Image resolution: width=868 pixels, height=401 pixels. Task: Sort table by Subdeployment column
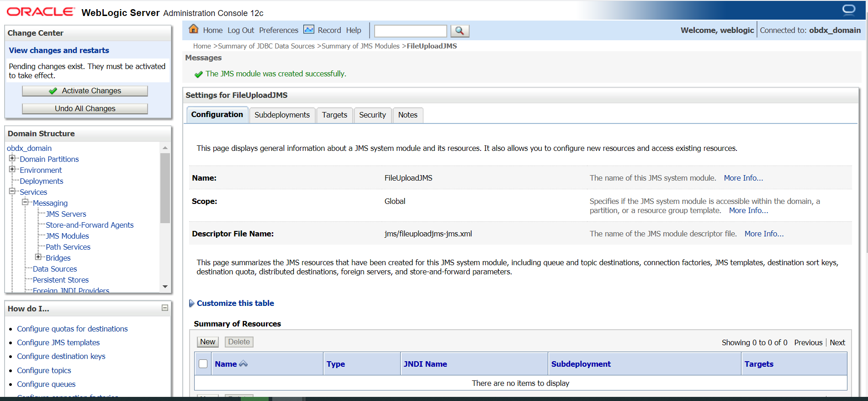click(581, 364)
